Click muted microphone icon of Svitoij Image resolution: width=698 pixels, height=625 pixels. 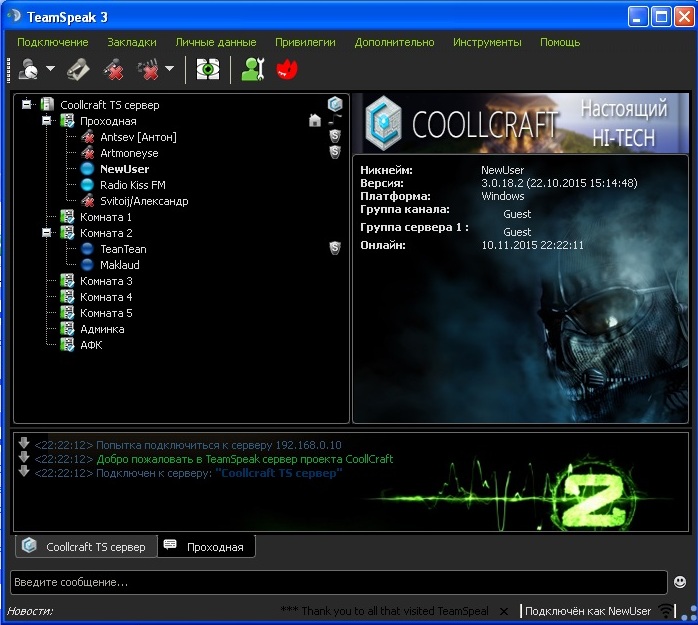pos(88,201)
